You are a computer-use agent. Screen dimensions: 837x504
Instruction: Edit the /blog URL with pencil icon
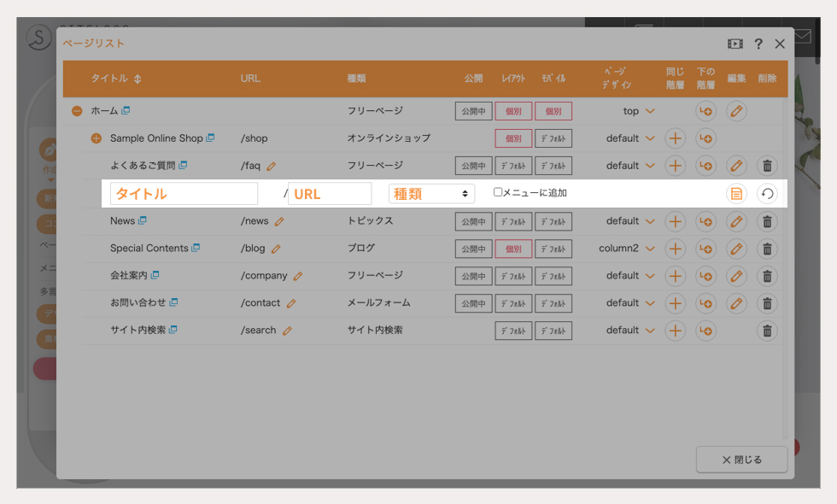(275, 249)
